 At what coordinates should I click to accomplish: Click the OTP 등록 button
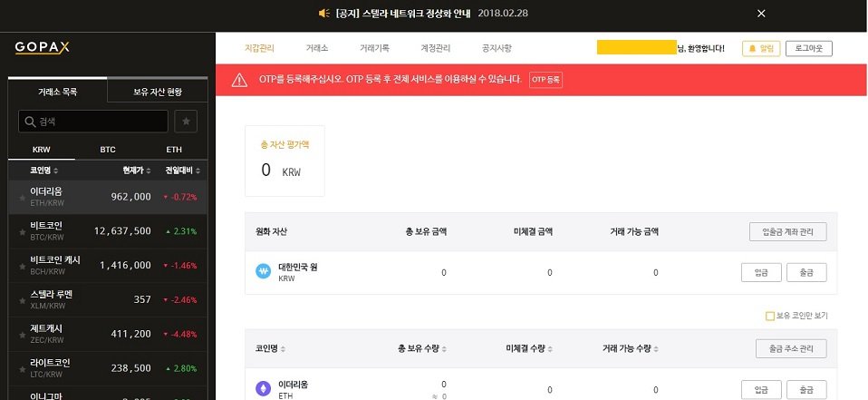tap(545, 80)
